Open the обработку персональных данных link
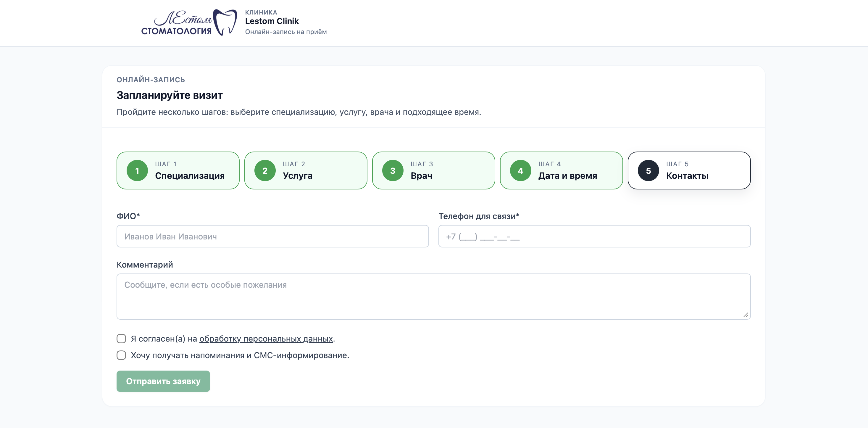This screenshot has height=428, width=868. [266, 339]
